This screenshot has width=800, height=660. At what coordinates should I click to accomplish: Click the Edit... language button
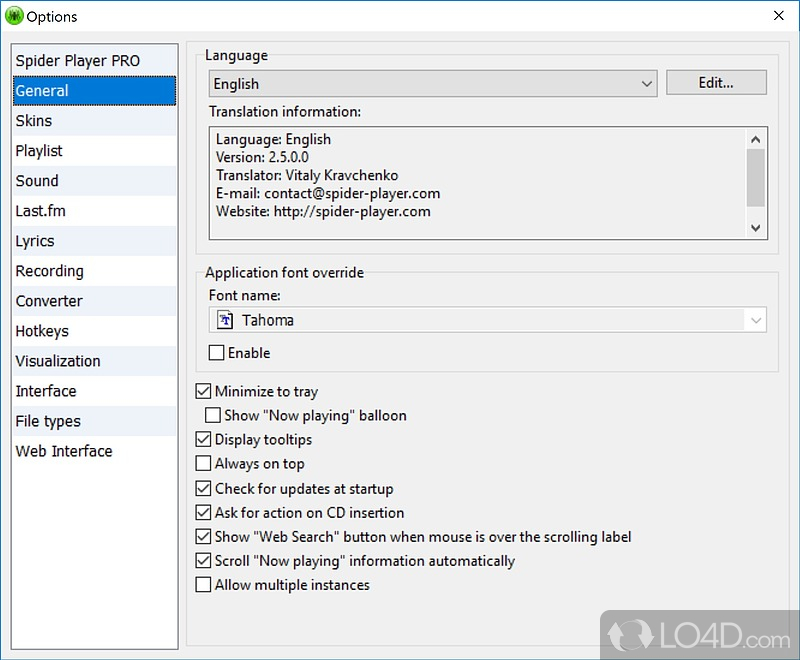[x=716, y=83]
